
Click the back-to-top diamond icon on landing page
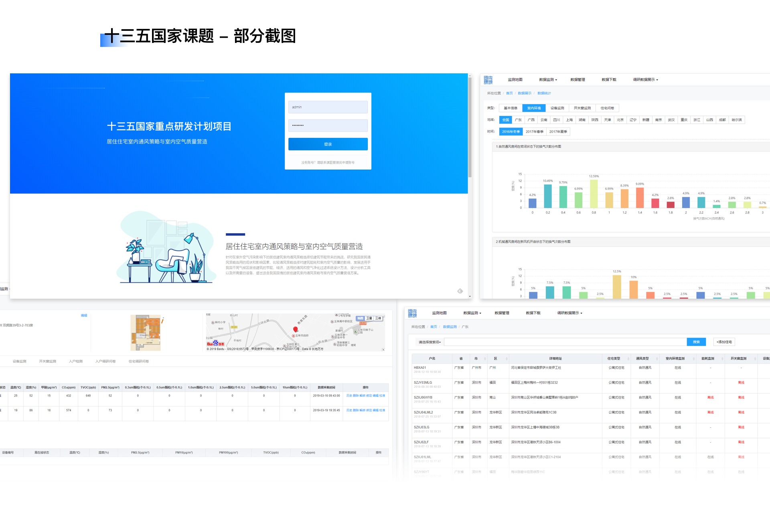[x=460, y=291]
